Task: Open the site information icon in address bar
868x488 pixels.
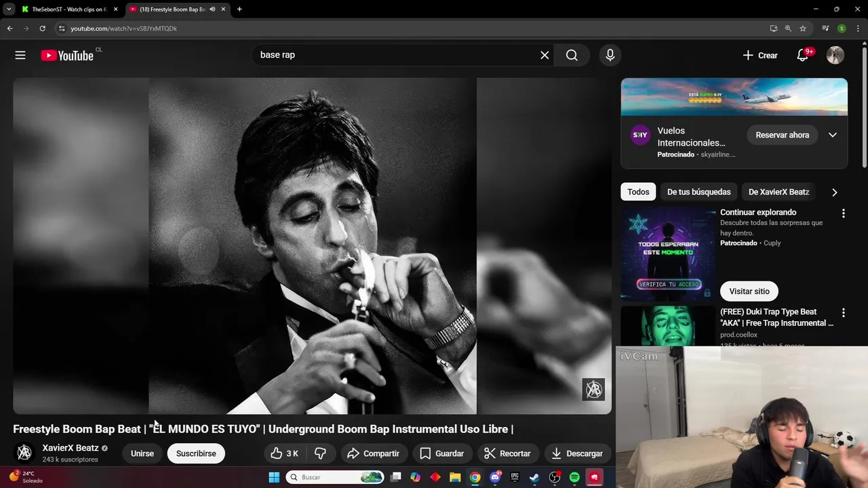Action: point(62,28)
